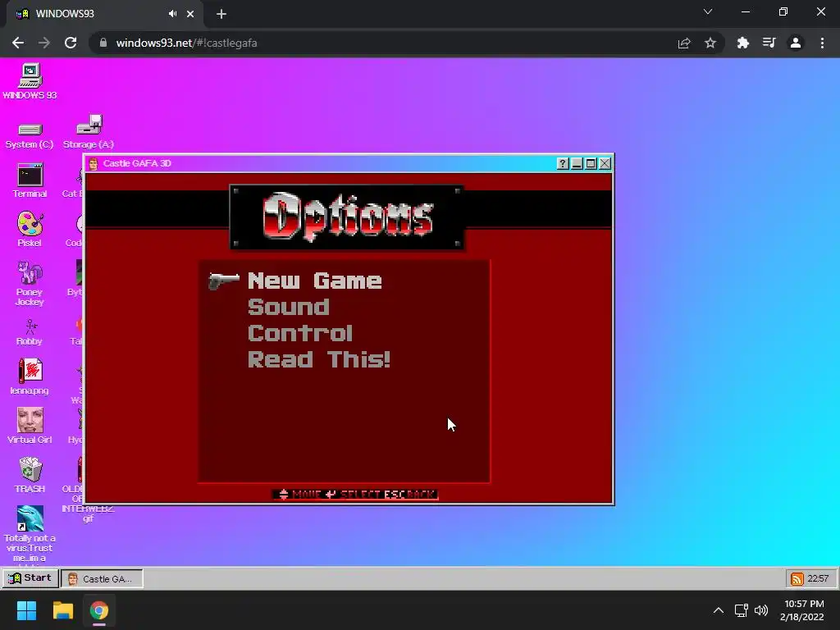Open the Chrome profile avatar
This screenshot has height=630, width=840.
(796, 43)
